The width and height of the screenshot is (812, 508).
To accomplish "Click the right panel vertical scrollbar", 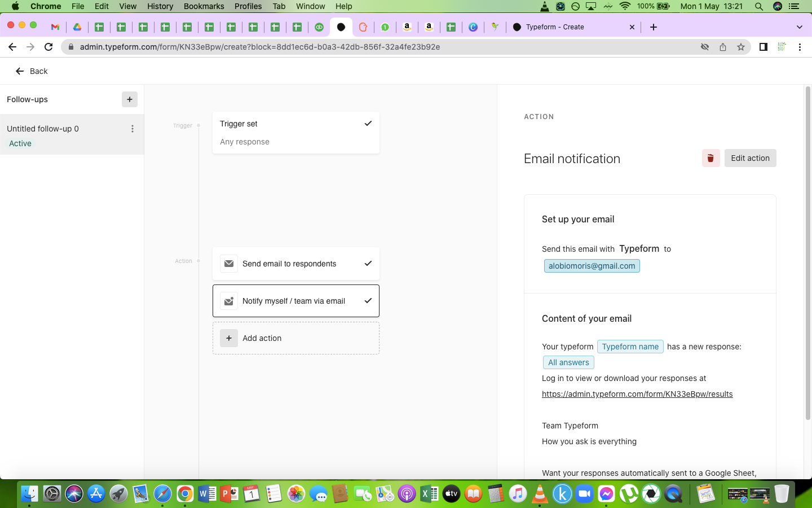I will pyautogui.click(x=807, y=253).
